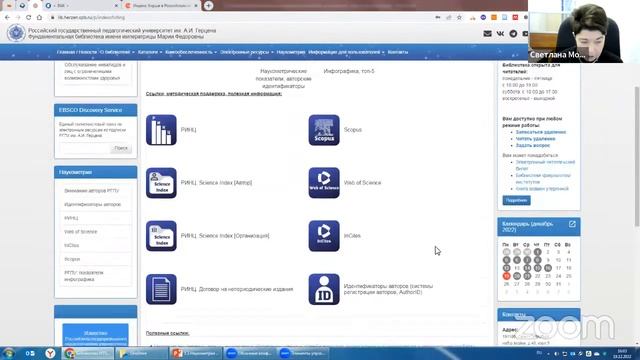Select РГПУ показатели инфографика sidebar item
Screen dimensions: 640x360
(84, 276)
